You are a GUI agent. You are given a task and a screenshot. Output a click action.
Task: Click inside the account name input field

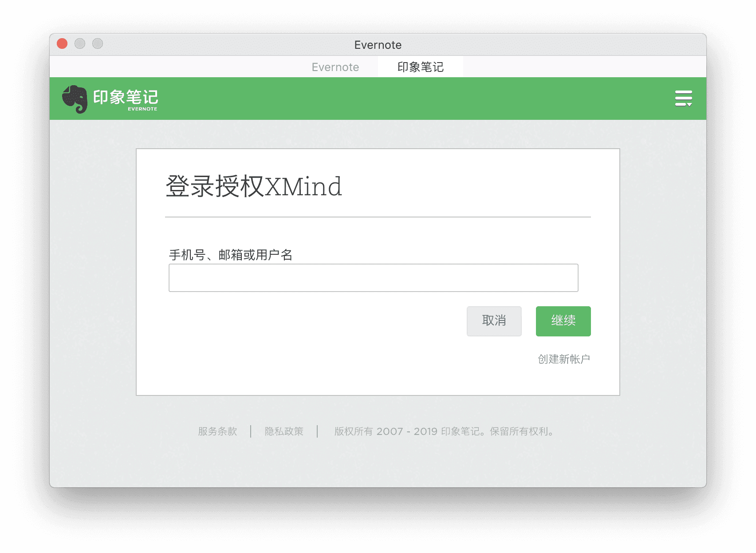(373, 277)
